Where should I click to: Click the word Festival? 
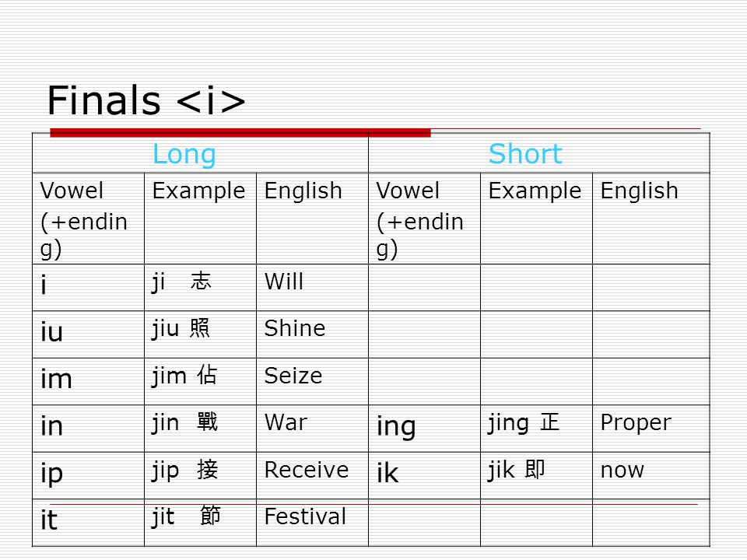[305, 516]
